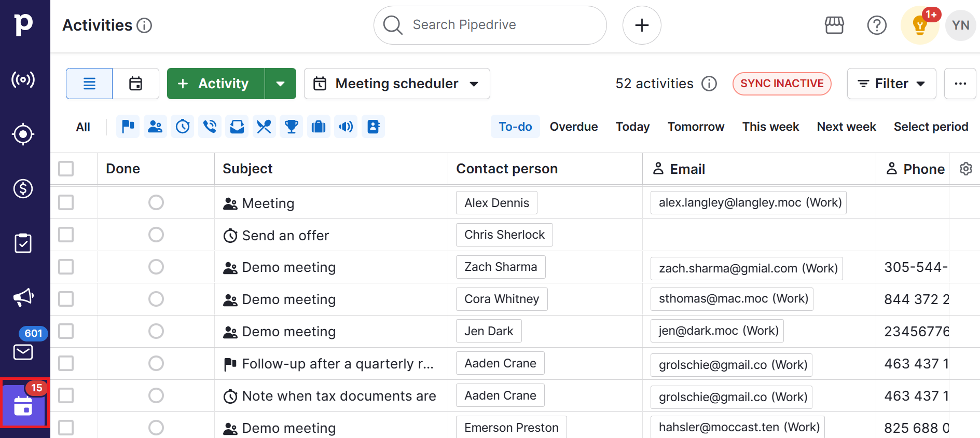Switch to list view
The height and width of the screenshot is (438, 980).
point(89,84)
